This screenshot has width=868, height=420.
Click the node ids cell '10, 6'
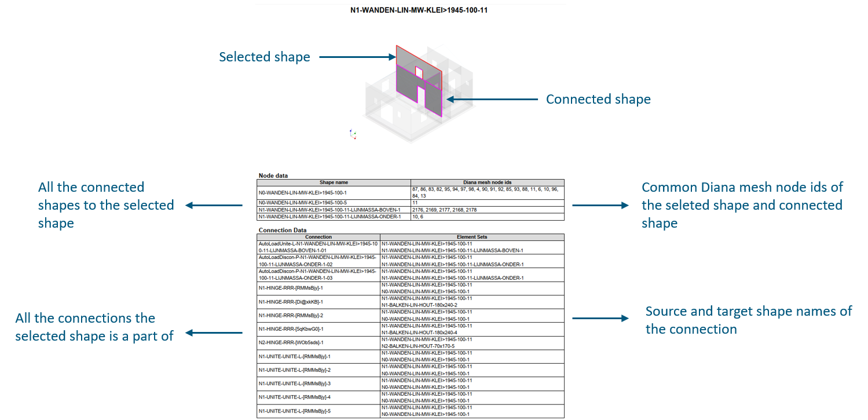(x=487, y=217)
